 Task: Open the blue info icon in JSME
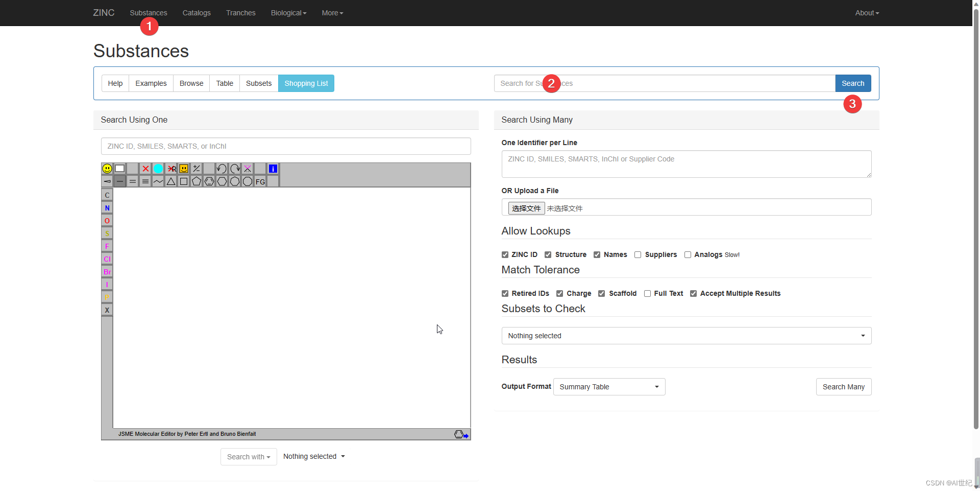pos(273,169)
